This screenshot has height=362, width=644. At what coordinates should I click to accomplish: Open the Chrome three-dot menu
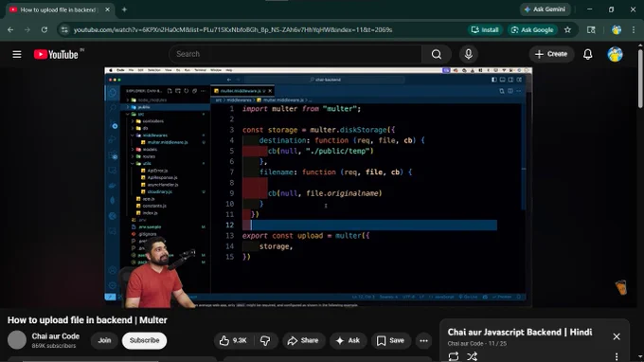[x=634, y=30]
